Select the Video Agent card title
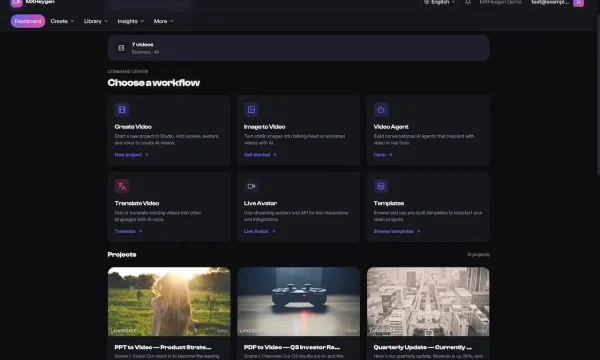Viewport: 600px width, 360px height. click(391, 127)
